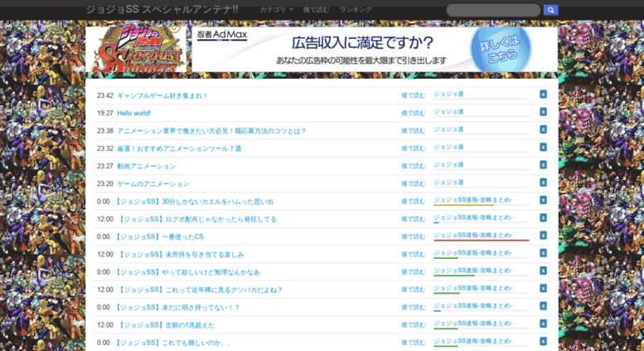The image size is (644, 351).
Task: Open ジョジョSS速報 source on 未所持を引き当てる row
Action: coord(472,253)
